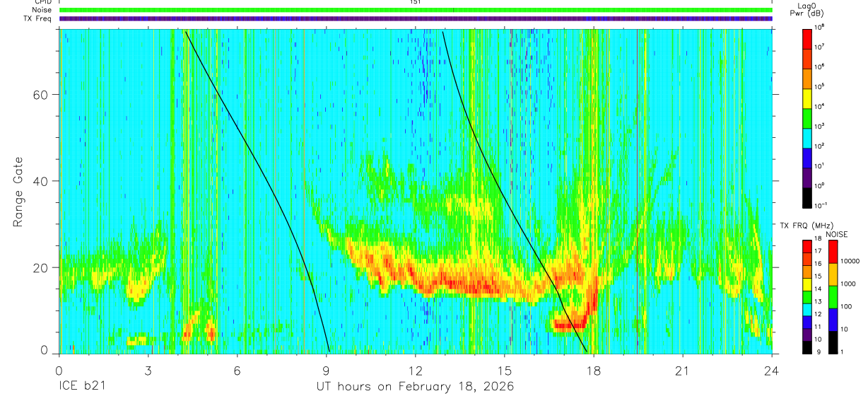Image resolution: width=868 pixels, height=401 pixels.
Task: Click the x-axis tick label 18
Action: (x=594, y=371)
